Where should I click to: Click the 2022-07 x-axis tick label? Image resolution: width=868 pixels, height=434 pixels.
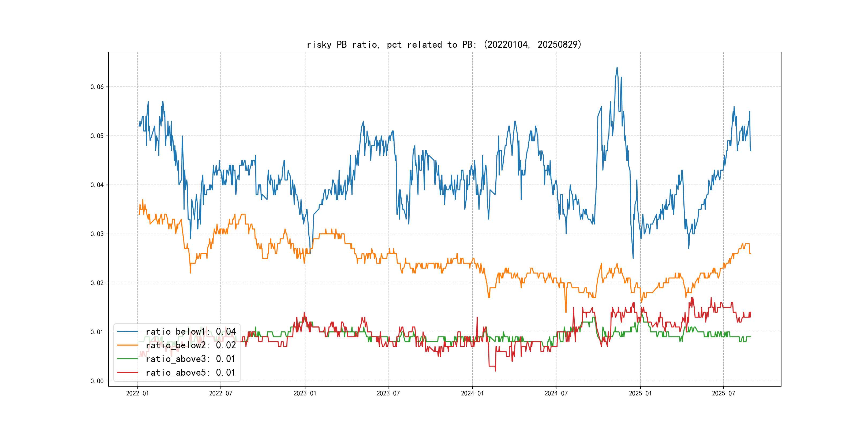(221, 393)
